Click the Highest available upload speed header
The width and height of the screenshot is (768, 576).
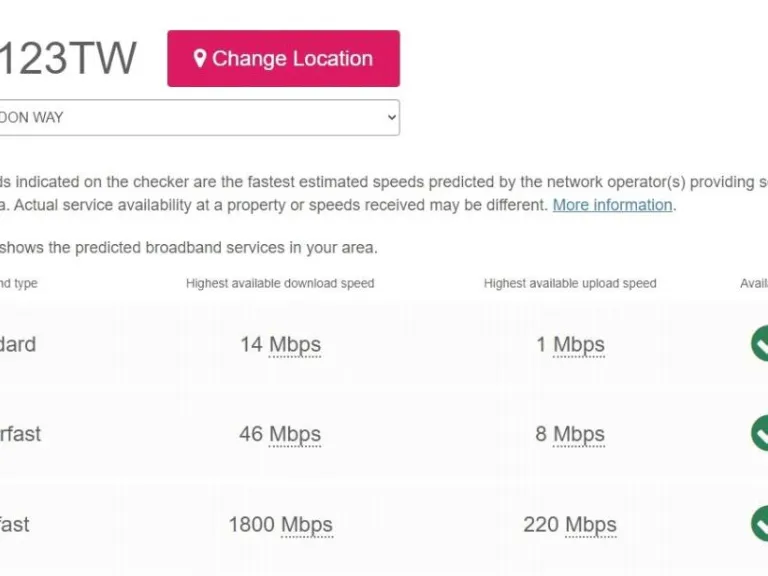pyautogui.click(x=570, y=284)
